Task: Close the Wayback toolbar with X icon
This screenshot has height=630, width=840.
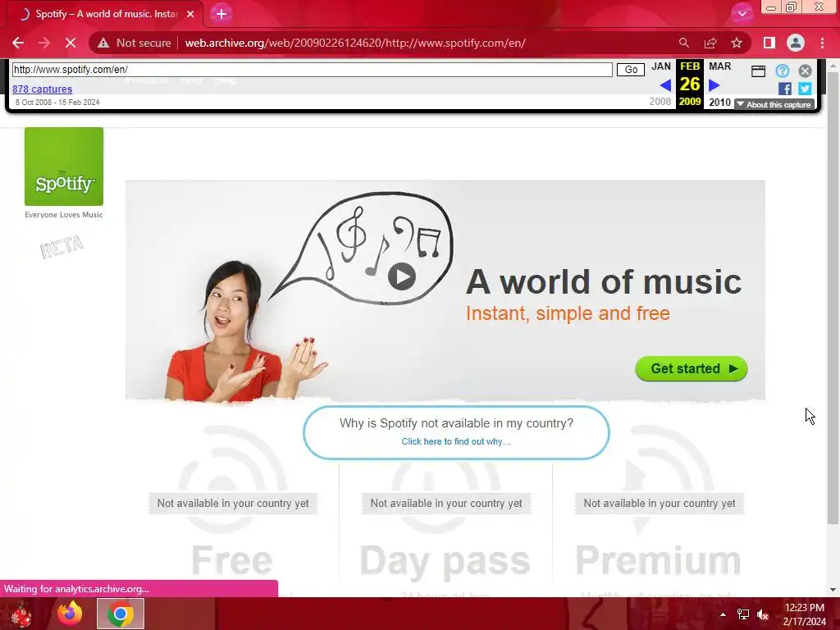Action: (805, 71)
